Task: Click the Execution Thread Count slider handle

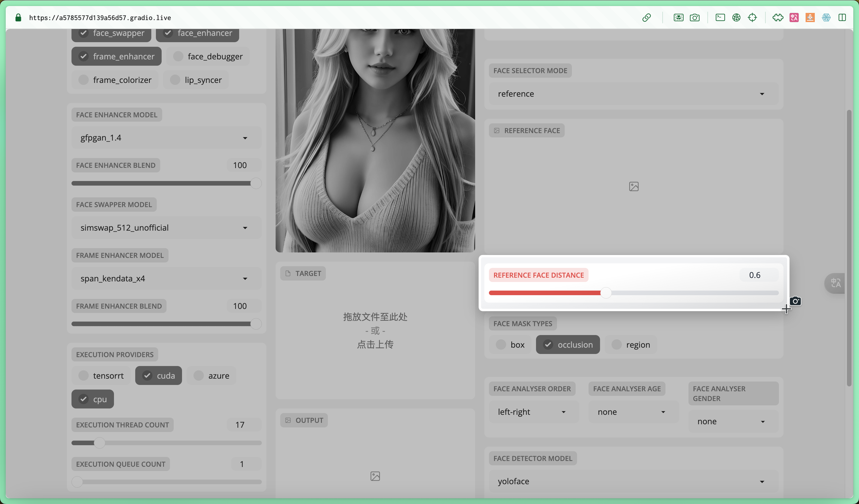Action: pos(100,443)
